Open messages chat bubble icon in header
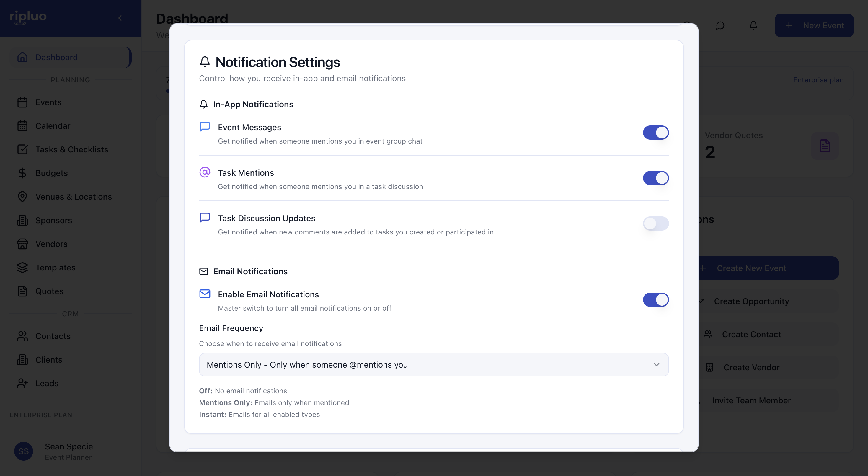This screenshot has width=868, height=476. click(720, 26)
